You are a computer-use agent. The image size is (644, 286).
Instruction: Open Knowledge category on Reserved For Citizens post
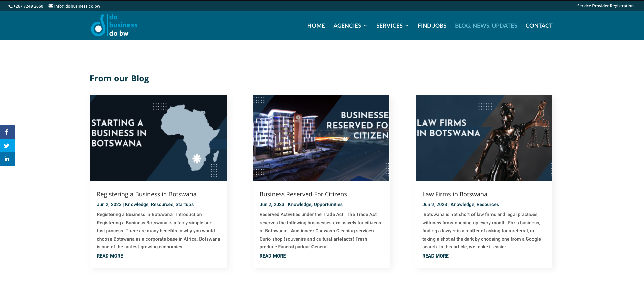299,204
